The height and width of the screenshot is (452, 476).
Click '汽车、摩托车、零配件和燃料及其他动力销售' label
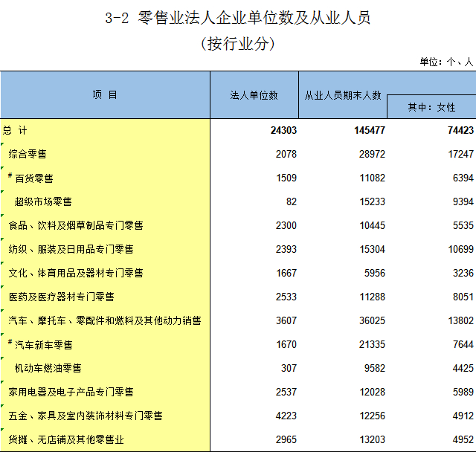pyautogui.click(x=105, y=320)
